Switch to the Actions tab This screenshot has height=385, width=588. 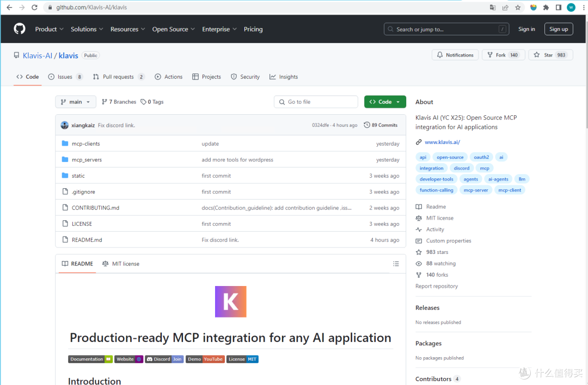coord(168,77)
